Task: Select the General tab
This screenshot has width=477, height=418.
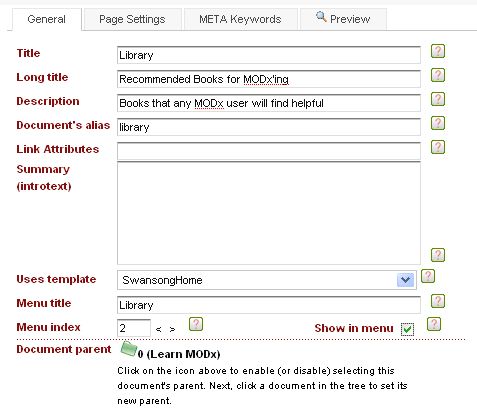Action: coord(46,19)
